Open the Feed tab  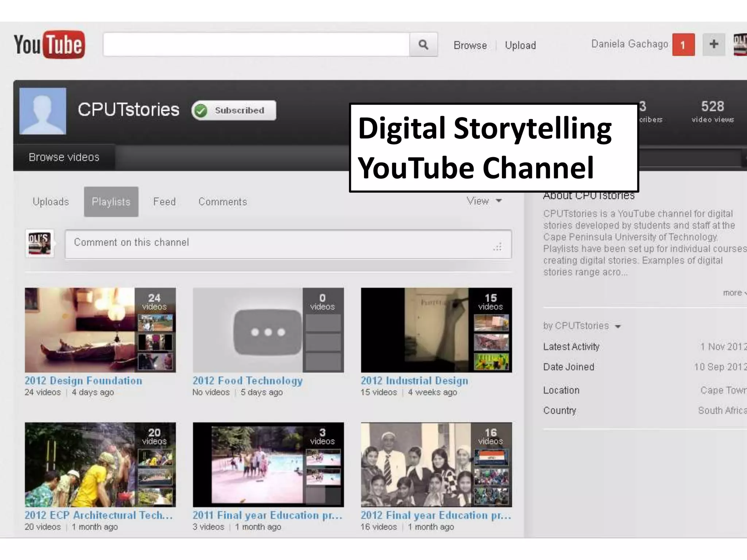click(x=164, y=202)
